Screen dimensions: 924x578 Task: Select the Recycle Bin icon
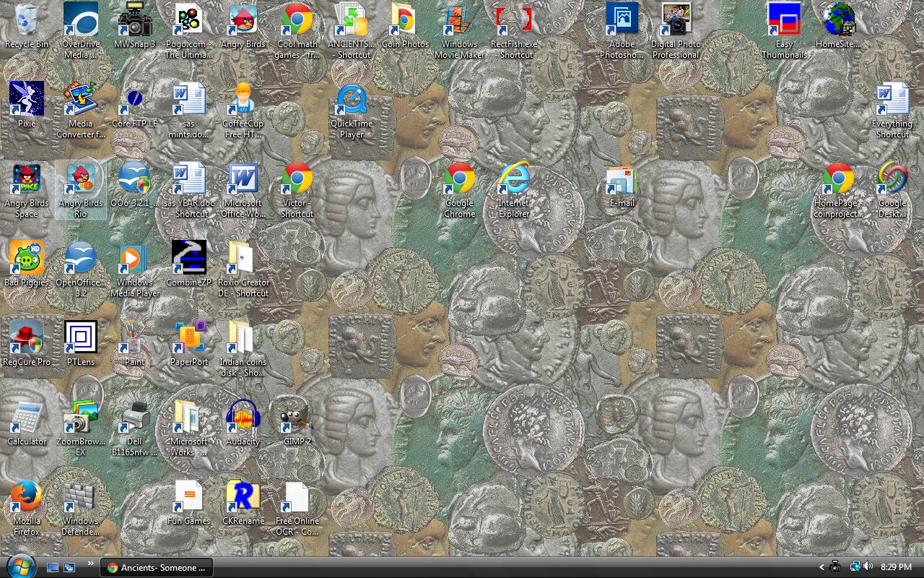click(x=27, y=20)
